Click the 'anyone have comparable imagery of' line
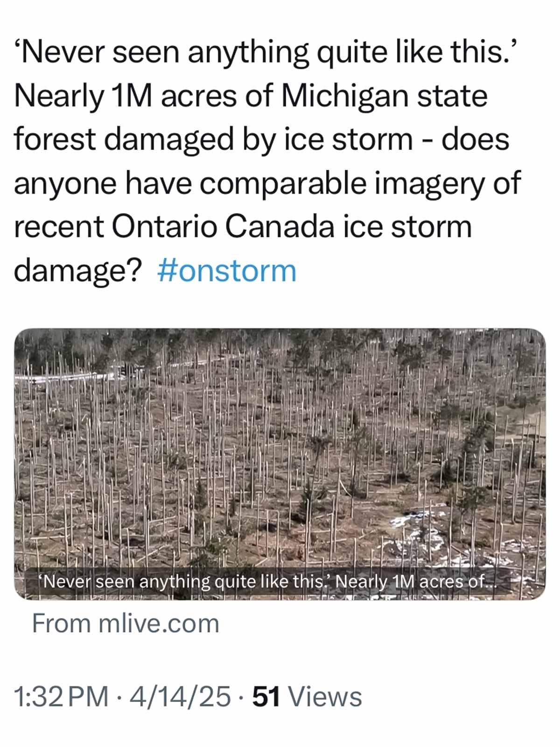This screenshot has width=560, height=747. click(267, 183)
